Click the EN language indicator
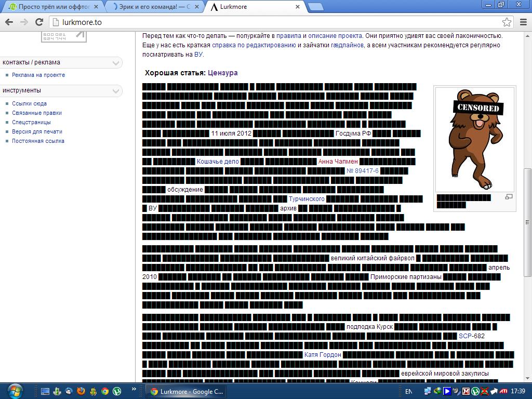The width and height of the screenshot is (532, 399). coord(408,392)
